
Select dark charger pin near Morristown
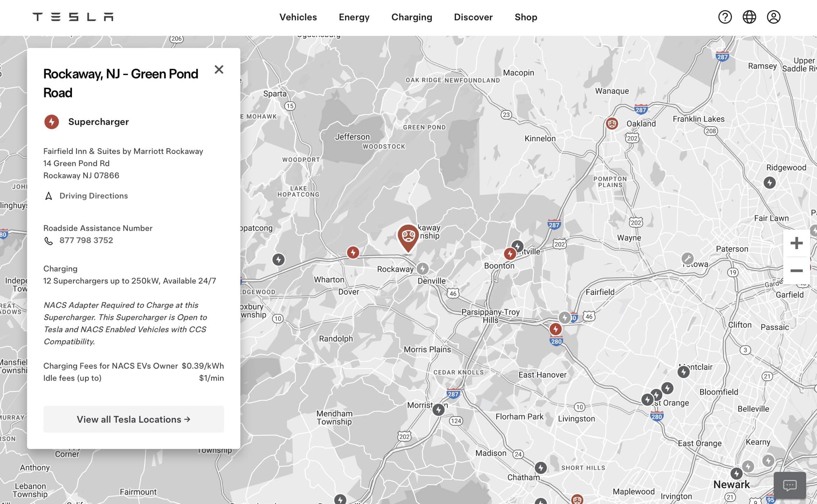pos(438,409)
